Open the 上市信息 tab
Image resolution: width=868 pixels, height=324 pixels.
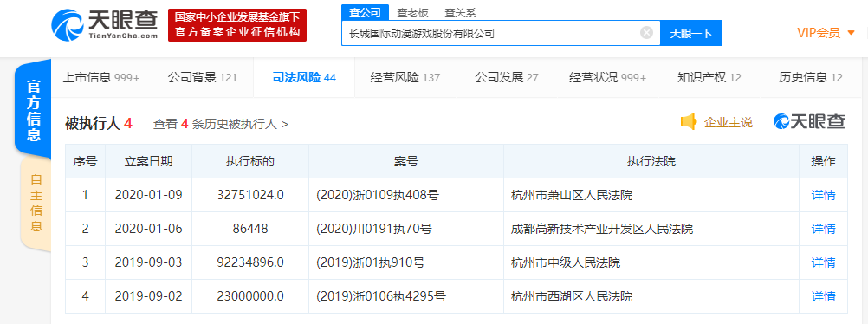click(x=101, y=78)
